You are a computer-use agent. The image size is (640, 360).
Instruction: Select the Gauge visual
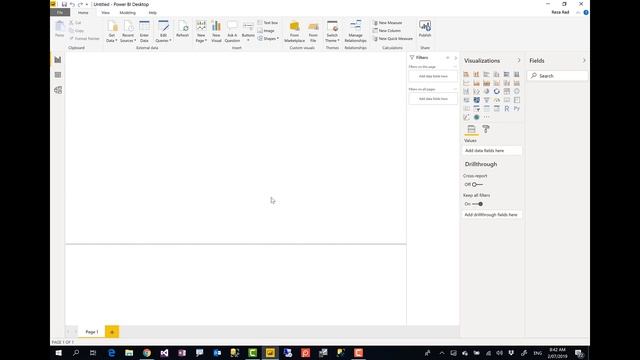[x=496, y=100]
